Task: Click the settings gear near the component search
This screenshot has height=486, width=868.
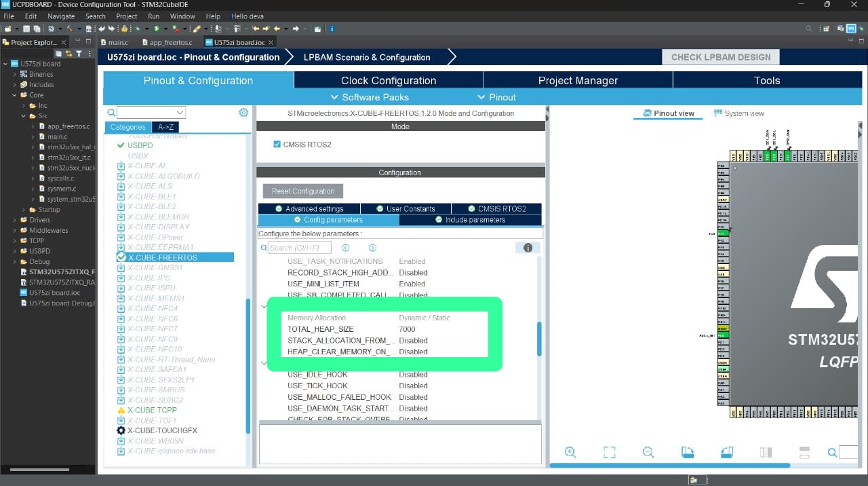Action: (x=243, y=112)
